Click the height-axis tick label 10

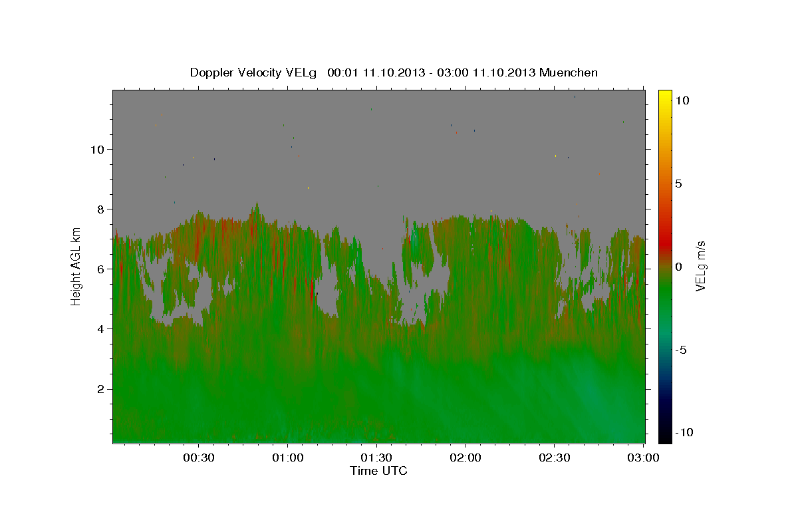click(x=97, y=149)
